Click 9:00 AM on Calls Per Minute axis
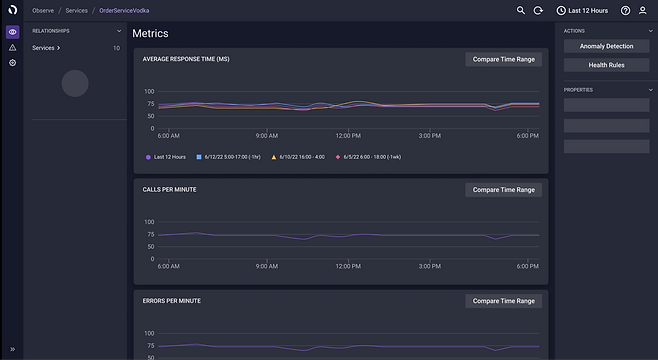The height and width of the screenshot is (360, 658). pos(267,266)
